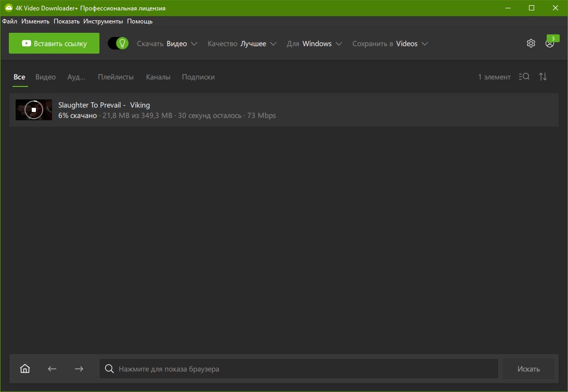Image resolution: width=568 pixels, height=392 pixels.
Task: Expand the Скачать Видео dropdown
Action: tap(167, 44)
